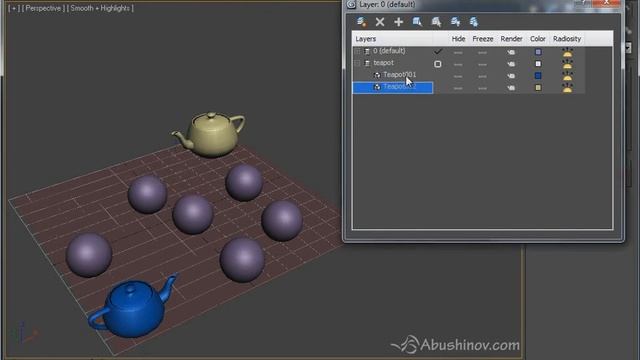Click the Delete layer X icon
Viewport: 640px width, 360px height.
380,22
